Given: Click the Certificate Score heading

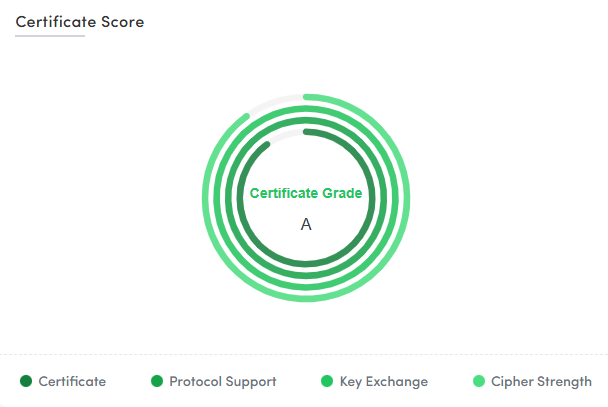Looking at the screenshot, I should coord(80,22).
